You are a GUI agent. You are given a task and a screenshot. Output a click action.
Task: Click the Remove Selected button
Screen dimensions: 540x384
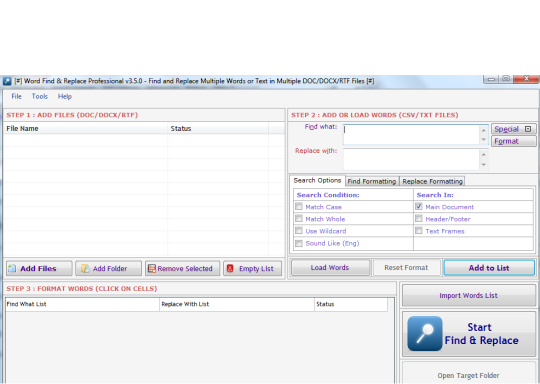tap(182, 268)
